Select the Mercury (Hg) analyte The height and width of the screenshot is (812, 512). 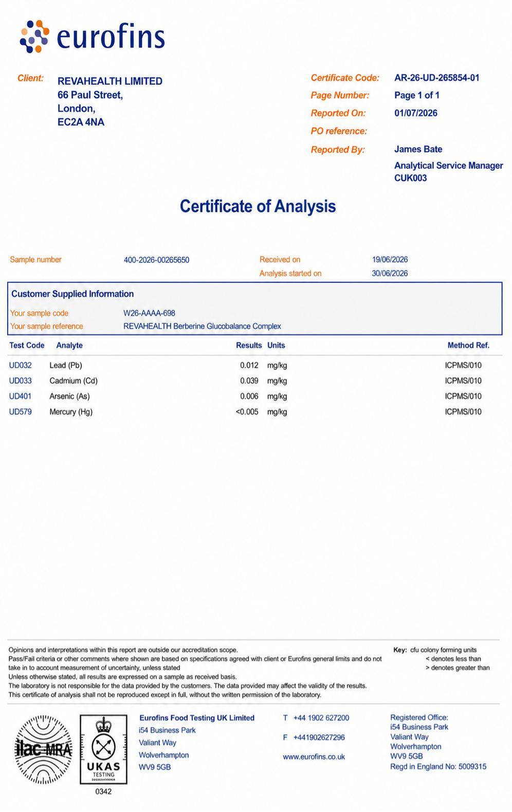pos(71,412)
